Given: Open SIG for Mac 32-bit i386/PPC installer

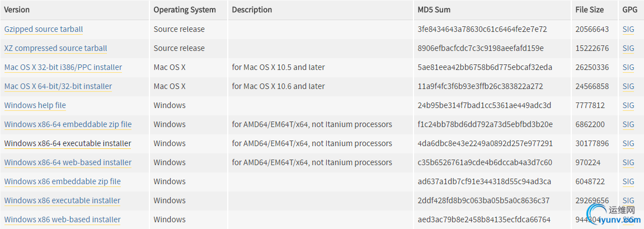Looking at the screenshot, I should click(x=628, y=67).
